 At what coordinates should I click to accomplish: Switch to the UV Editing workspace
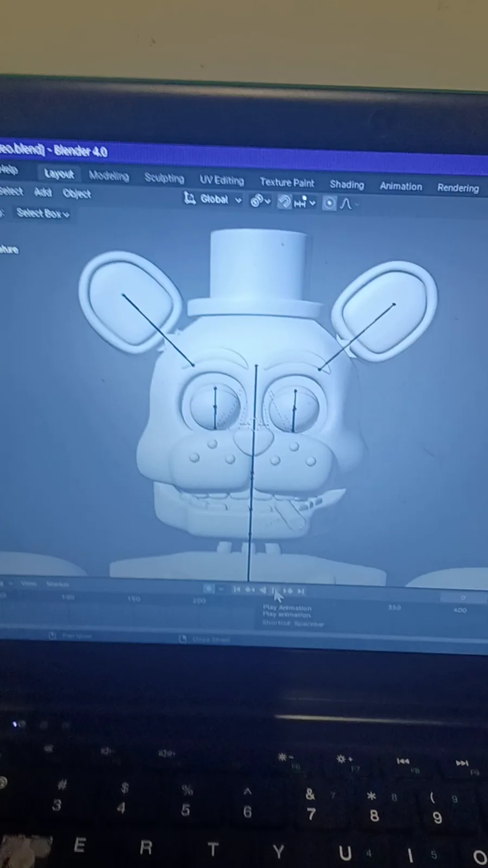[222, 180]
